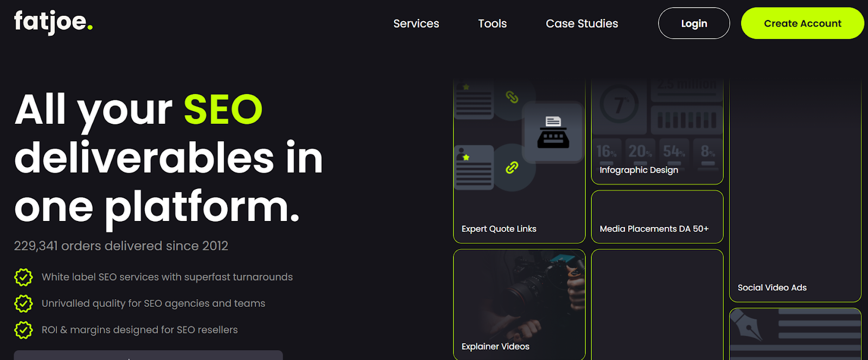Screen dimensions: 868x360
Task: Open the Services menu
Action: [416, 23]
